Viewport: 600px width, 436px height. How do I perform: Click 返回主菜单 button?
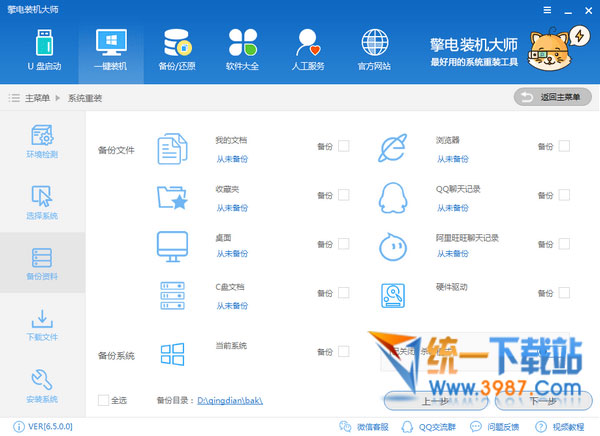click(553, 98)
